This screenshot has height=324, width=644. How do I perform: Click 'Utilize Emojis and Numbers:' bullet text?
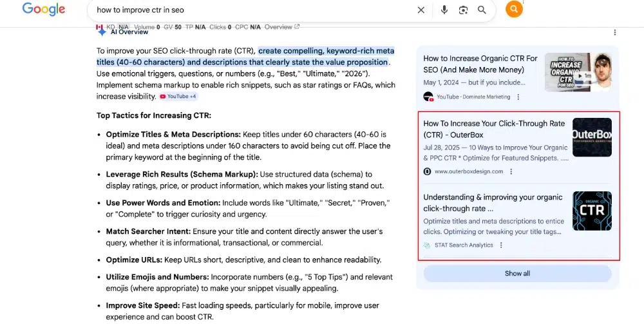click(x=157, y=277)
